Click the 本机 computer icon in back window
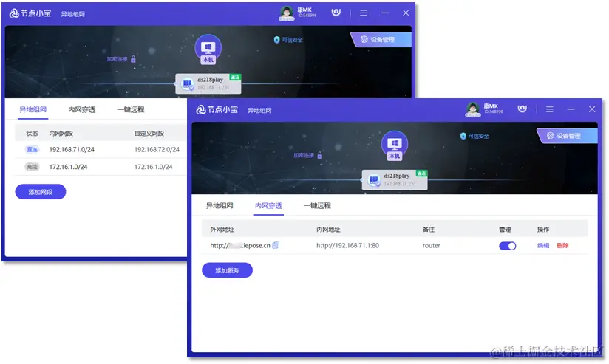609x364 pixels. click(208, 49)
